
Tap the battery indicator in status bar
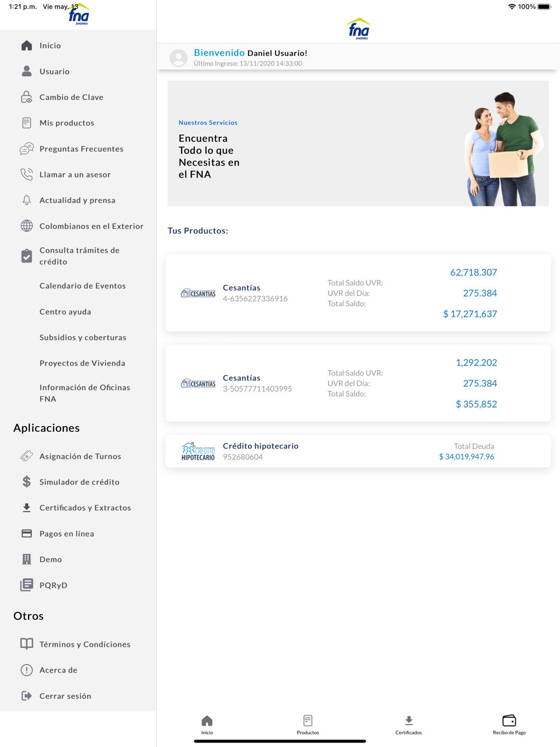coord(544,7)
